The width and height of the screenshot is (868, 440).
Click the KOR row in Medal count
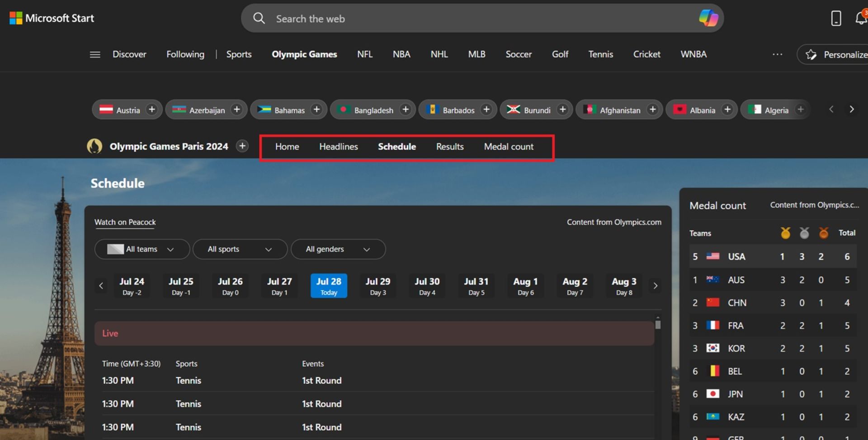pos(773,348)
